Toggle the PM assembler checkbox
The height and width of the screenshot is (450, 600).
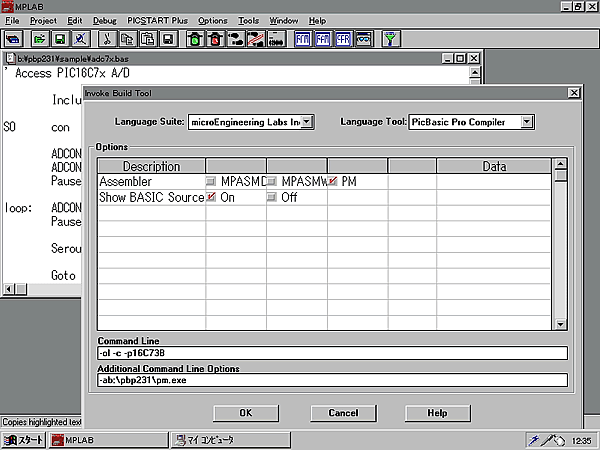pyautogui.click(x=333, y=182)
